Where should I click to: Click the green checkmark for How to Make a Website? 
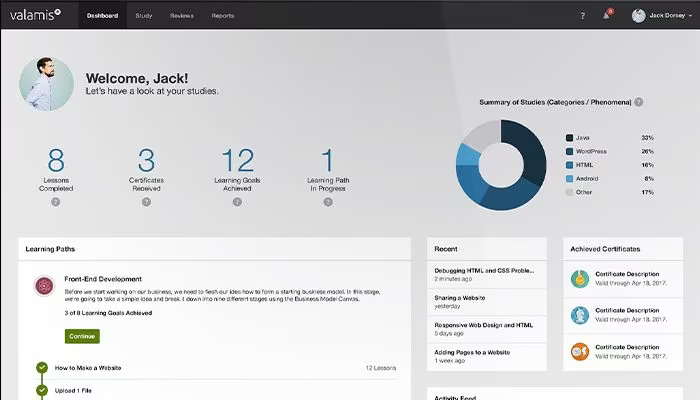tap(42, 367)
